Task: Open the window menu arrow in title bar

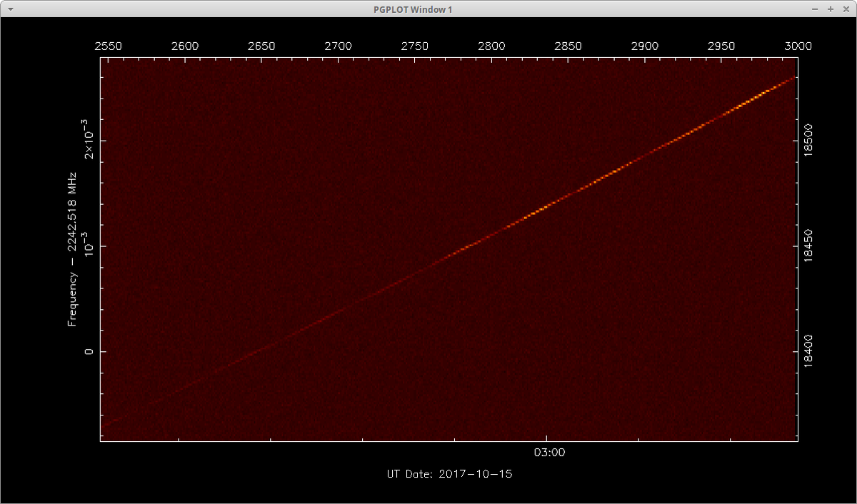Action: click(x=9, y=9)
